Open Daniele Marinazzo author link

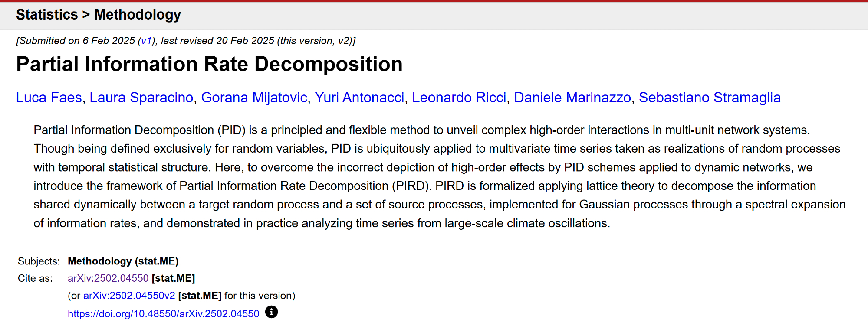pyautogui.click(x=572, y=98)
